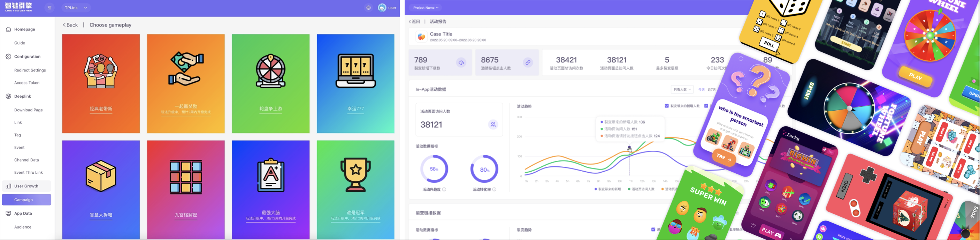This screenshot has width=980, height=240.
Task: Click the sidebar collapse menu icon
Action: tap(49, 8)
